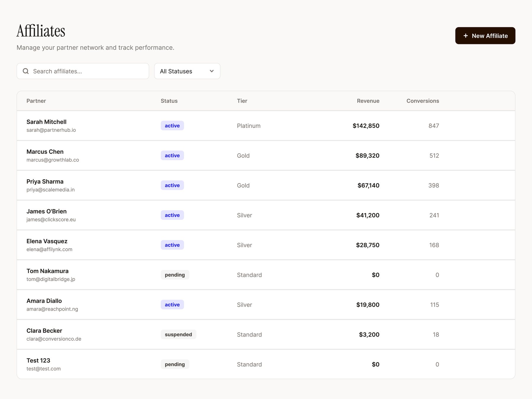The width and height of the screenshot is (532, 399).
Task: Click Test 123's pending badge
Action: (x=175, y=364)
